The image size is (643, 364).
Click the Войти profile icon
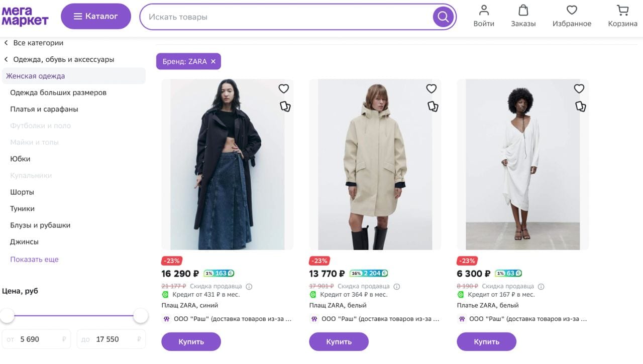pyautogui.click(x=484, y=15)
